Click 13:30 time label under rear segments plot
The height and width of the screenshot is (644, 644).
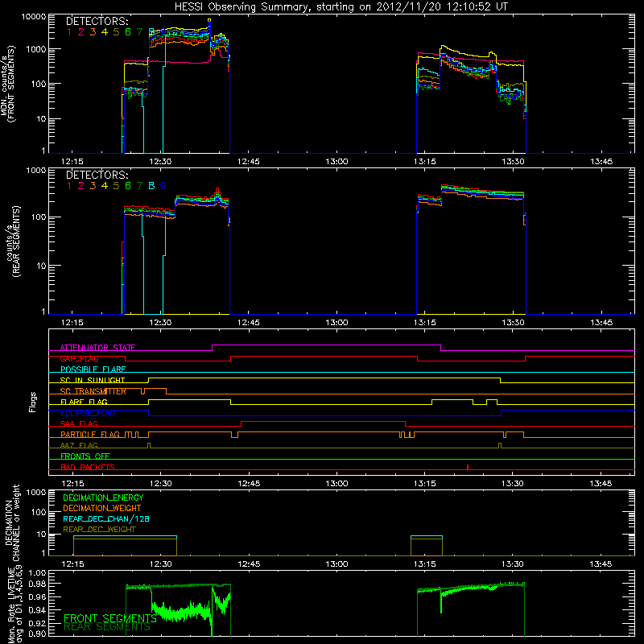[x=513, y=323]
